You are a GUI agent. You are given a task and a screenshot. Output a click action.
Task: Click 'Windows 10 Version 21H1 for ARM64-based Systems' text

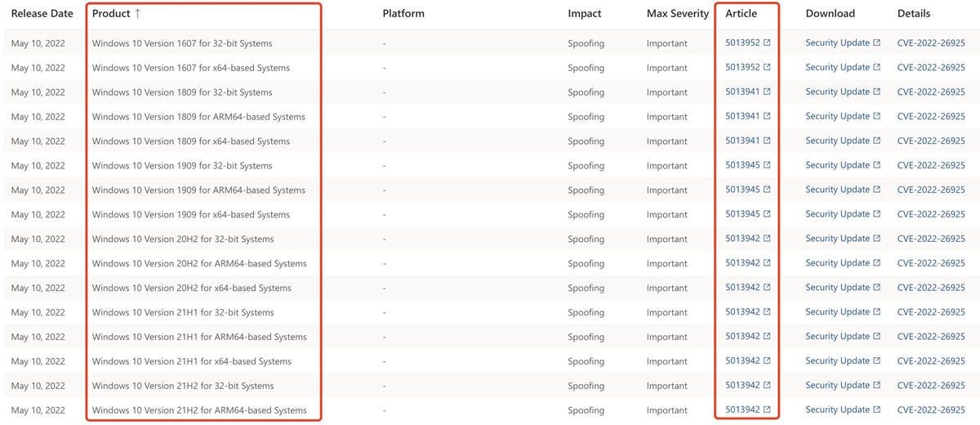199,338
